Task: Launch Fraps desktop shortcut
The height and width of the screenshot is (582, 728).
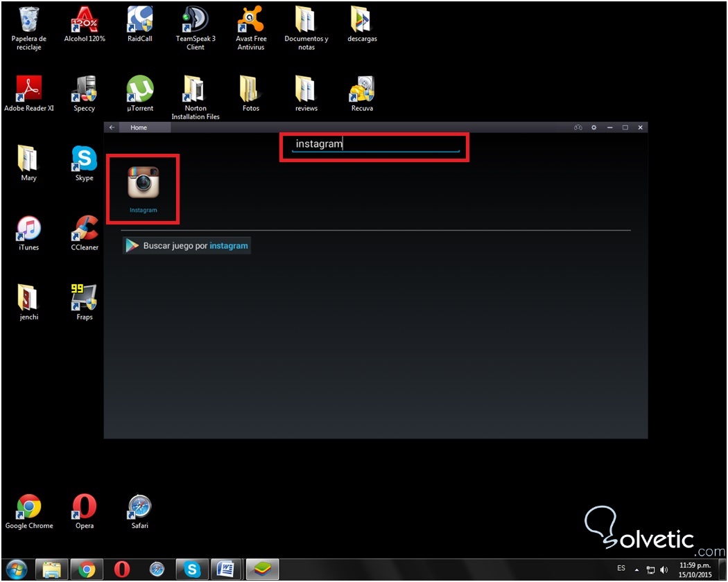Action: 85,303
